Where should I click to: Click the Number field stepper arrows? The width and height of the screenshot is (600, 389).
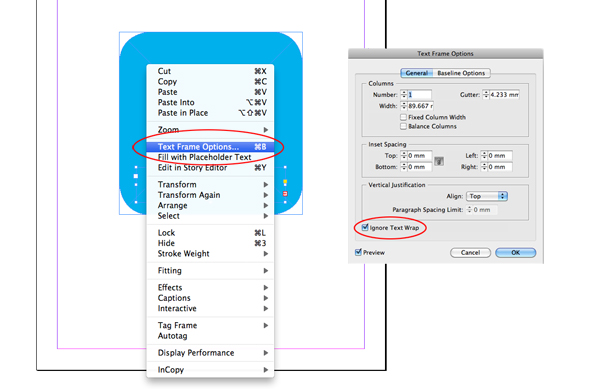tap(404, 94)
